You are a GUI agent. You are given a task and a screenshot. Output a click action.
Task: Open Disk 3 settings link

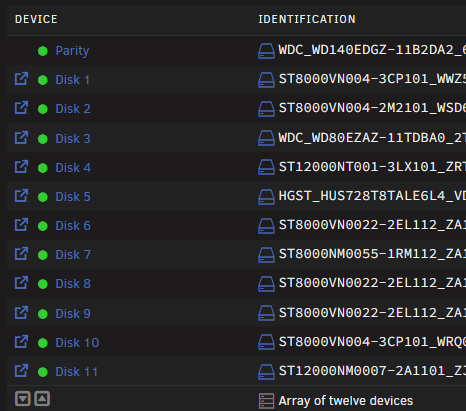pos(73,139)
